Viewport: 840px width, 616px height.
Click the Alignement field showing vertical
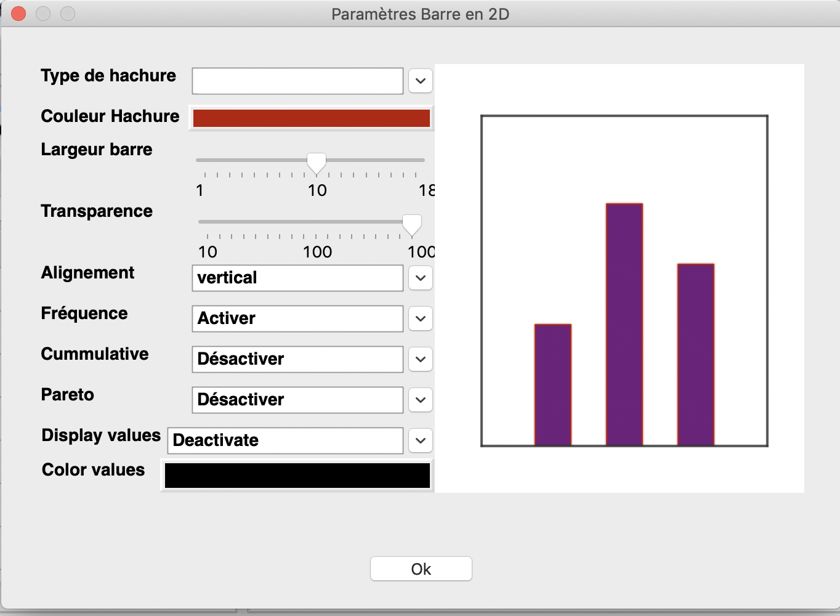[297, 278]
